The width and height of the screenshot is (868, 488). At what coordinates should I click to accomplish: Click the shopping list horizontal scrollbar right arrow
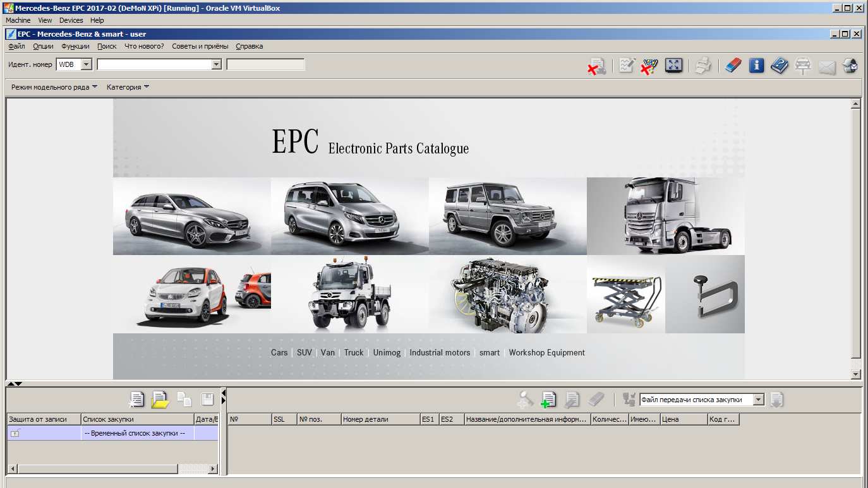[212, 469]
